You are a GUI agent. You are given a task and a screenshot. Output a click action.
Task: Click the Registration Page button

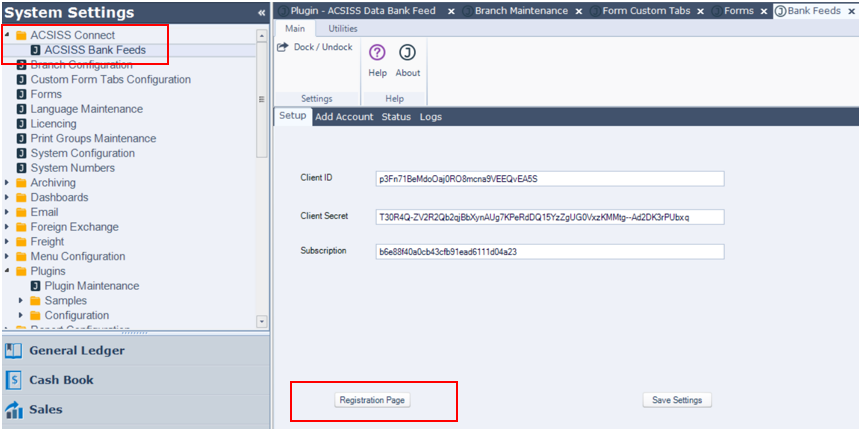pos(372,400)
